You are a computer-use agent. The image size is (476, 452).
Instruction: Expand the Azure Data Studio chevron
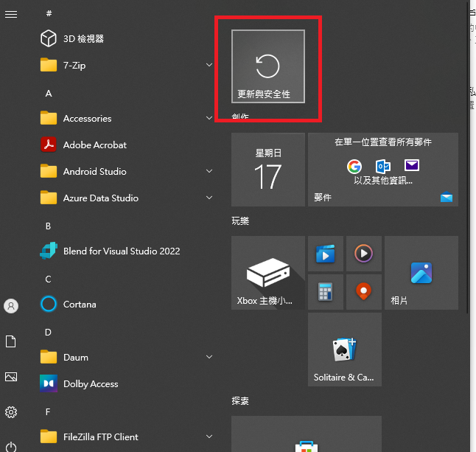click(209, 198)
